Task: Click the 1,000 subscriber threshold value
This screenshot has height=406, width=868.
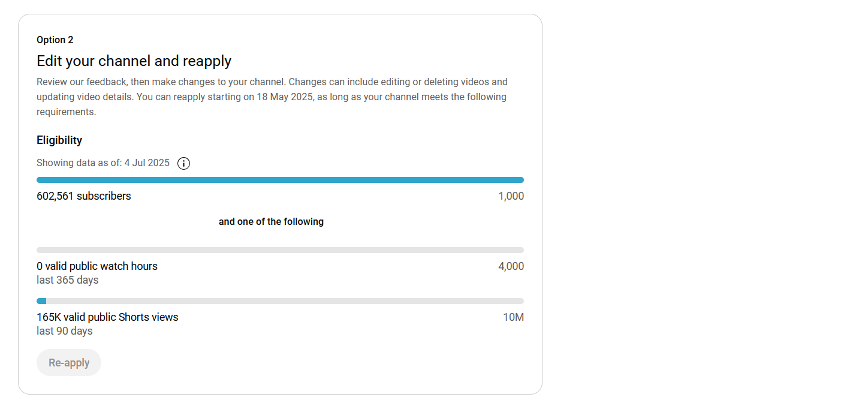Action: (511, 196)
